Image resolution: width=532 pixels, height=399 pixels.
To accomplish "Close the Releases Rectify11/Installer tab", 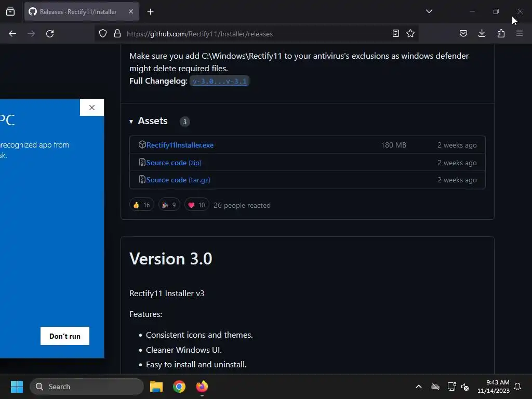I will 131,11.
